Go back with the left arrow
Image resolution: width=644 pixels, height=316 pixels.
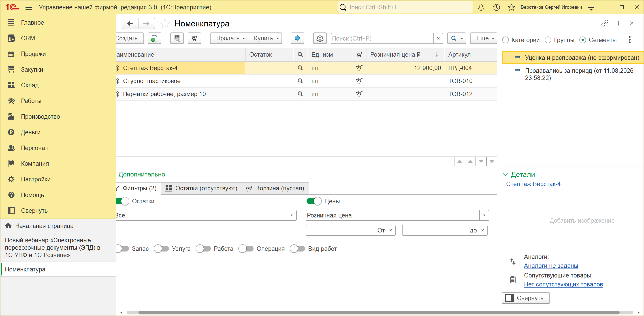[130, 24]
